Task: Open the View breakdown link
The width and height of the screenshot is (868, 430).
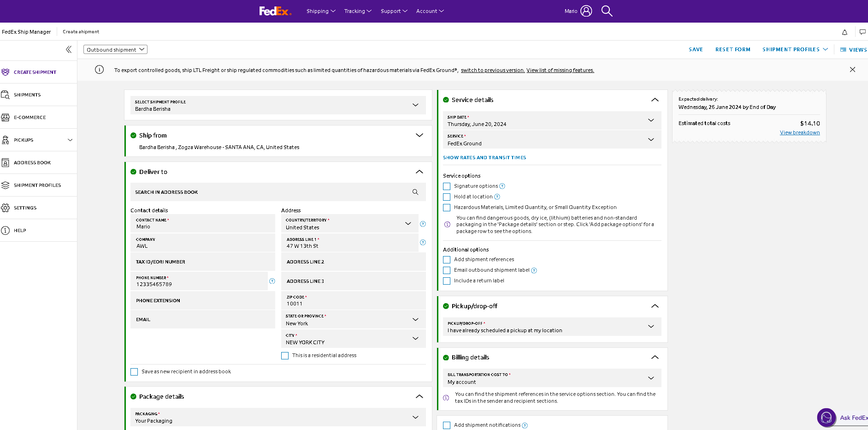Action: [800, 133]
